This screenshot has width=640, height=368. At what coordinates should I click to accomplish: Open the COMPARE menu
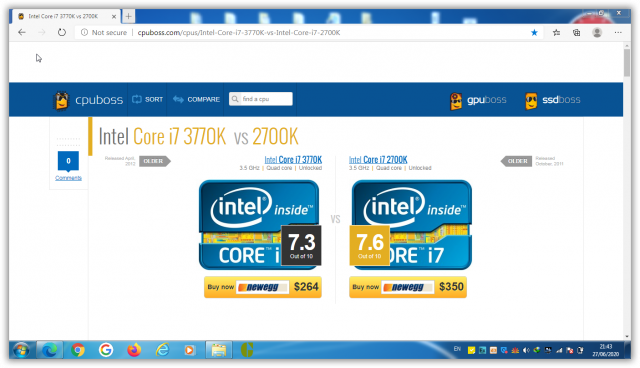pyautogui.click(x=196, y=100)
